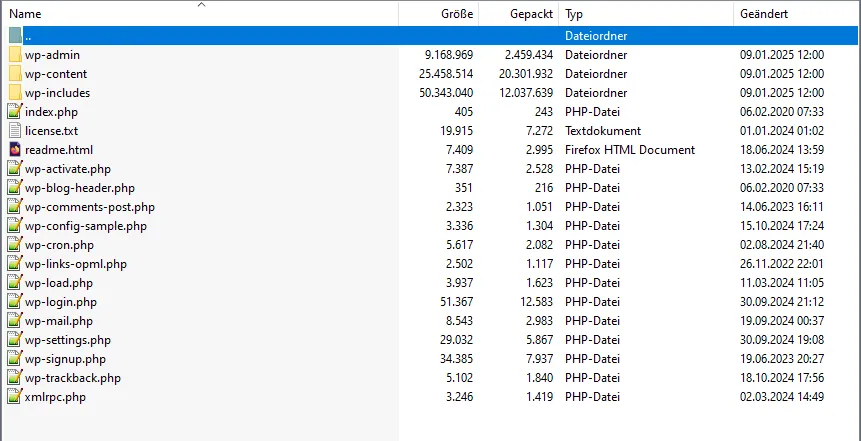Click the wp-cron.php file icon
The image size is (861, 441).
tap(15, 244)
